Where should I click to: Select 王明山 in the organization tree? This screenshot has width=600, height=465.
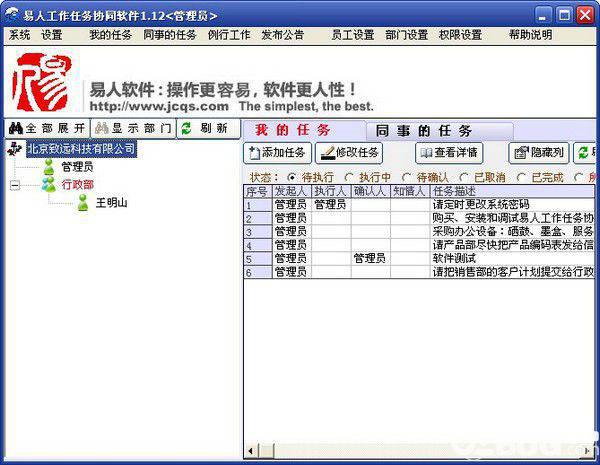111,203
